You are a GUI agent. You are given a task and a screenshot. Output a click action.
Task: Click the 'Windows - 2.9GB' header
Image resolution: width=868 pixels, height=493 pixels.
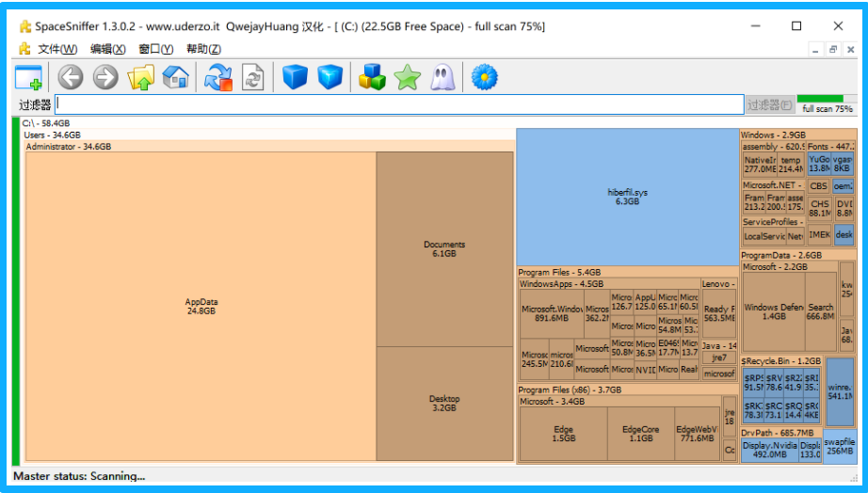[773, 135]
